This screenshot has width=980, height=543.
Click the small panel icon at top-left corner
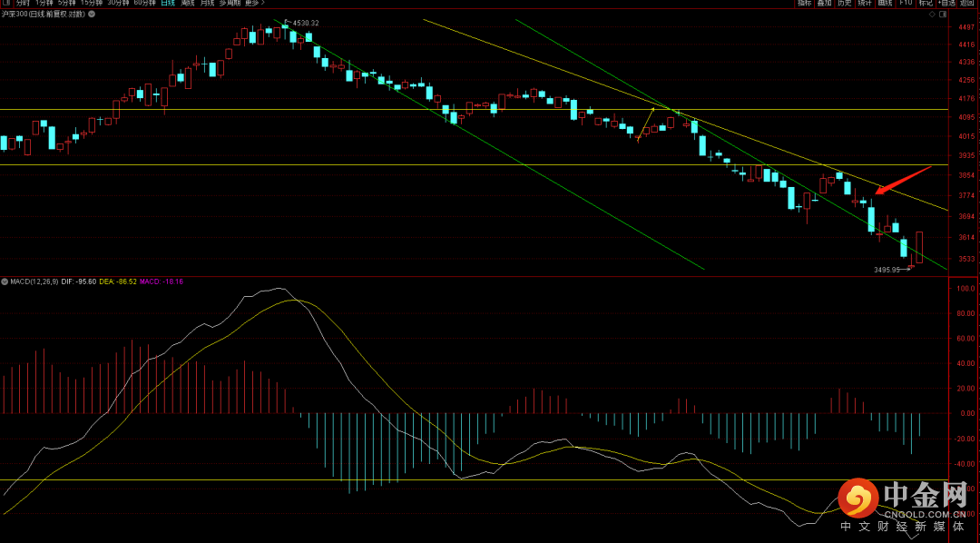click(x=7, y=4)
